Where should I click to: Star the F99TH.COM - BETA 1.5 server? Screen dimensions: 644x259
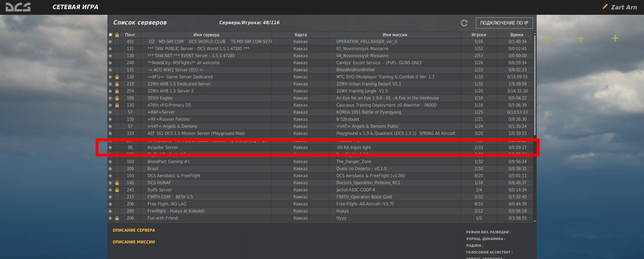click(110, 197)
